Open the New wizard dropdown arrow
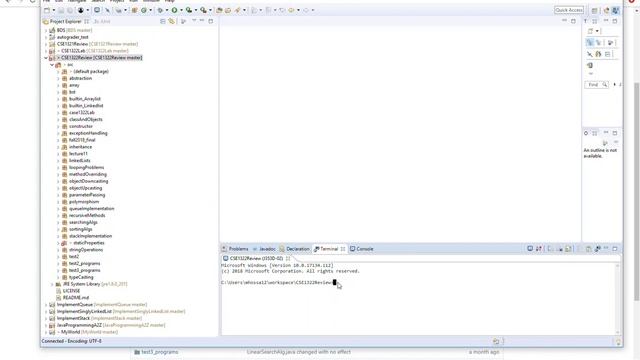The width and height of the screenshot is (640, 360). 53,10
